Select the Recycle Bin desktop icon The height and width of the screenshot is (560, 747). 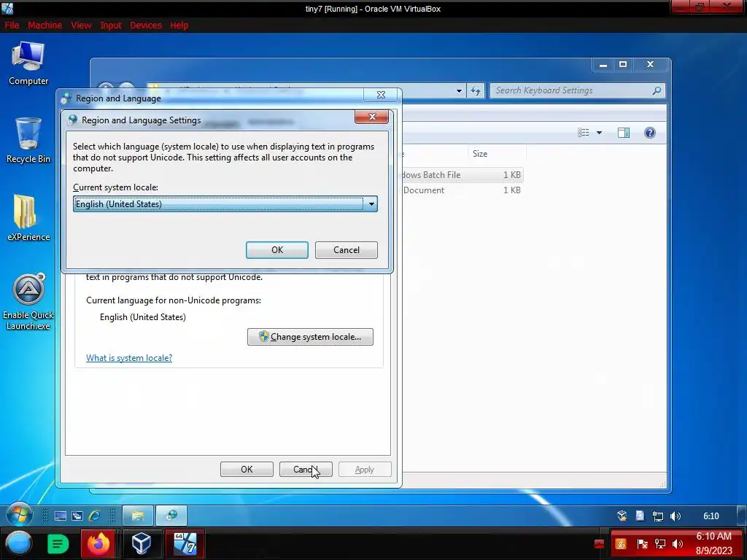28,141
